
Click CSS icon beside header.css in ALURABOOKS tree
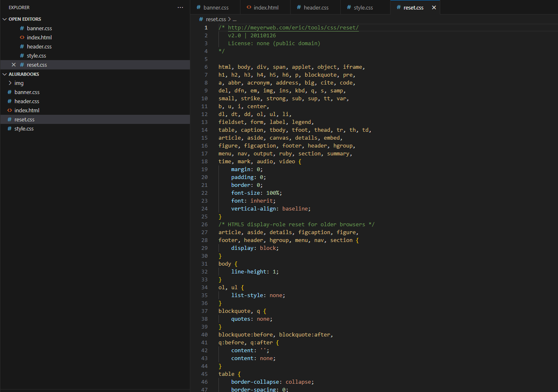pyautogui.click(x=10, y=101)
